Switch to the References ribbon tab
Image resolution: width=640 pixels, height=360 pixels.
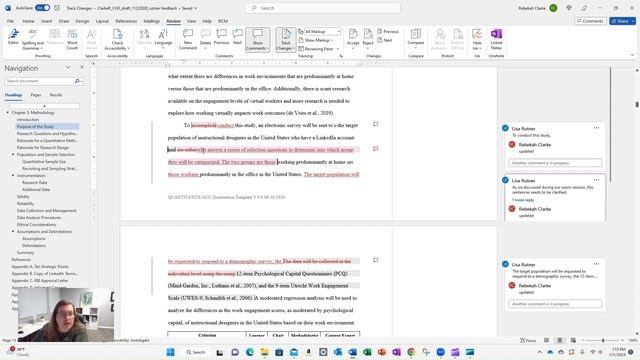(126, 21)
